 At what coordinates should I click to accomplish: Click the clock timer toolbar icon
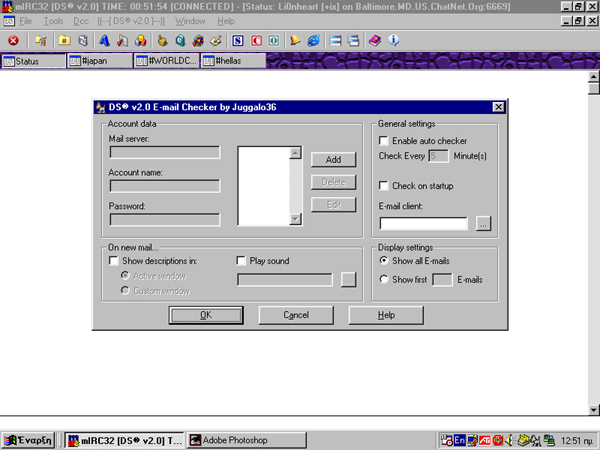coord(180,41)
